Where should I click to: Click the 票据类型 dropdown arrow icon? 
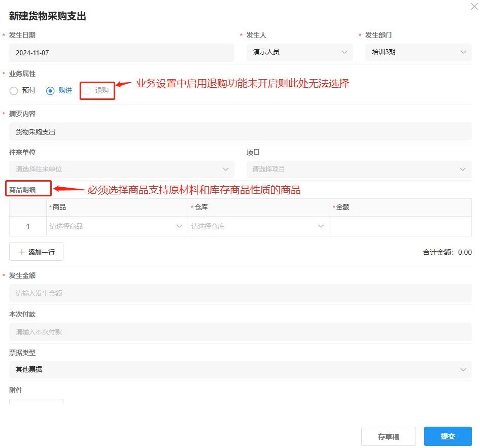point(462,369)
